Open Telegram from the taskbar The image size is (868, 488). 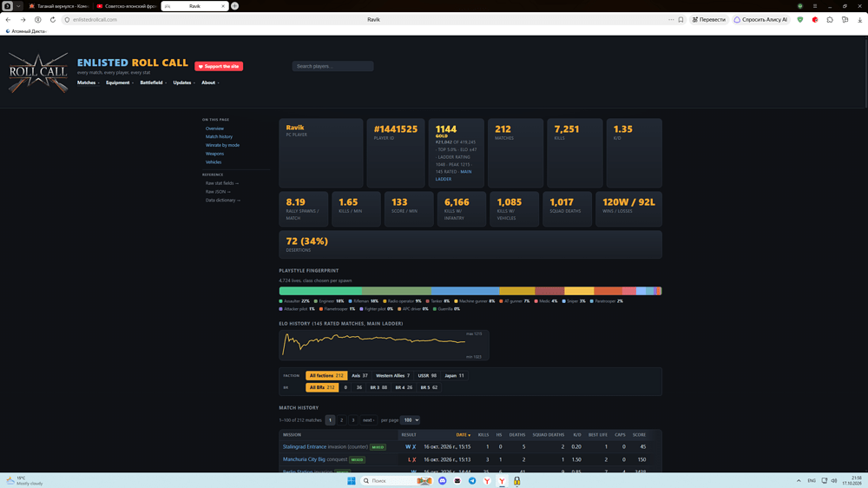coord(472,481)
